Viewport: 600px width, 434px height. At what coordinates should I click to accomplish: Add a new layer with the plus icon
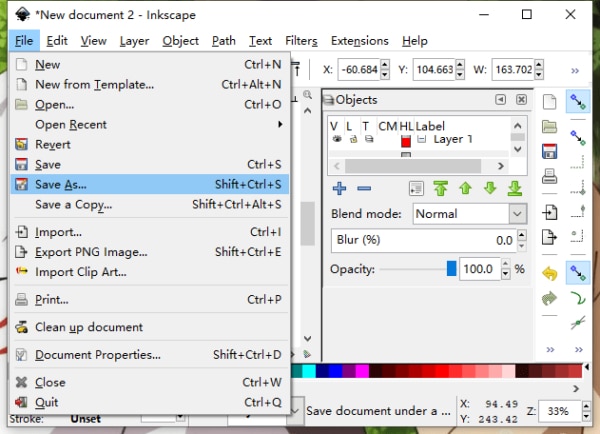339,188
